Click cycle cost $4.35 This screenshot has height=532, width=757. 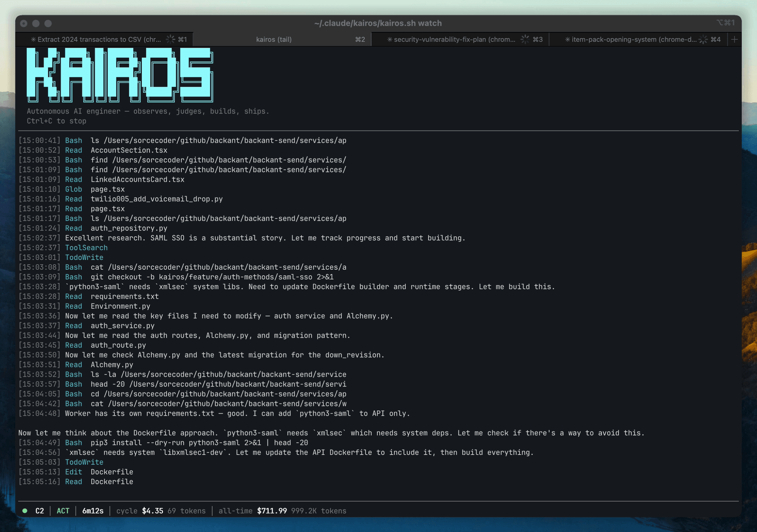click(x=153, y=511)
